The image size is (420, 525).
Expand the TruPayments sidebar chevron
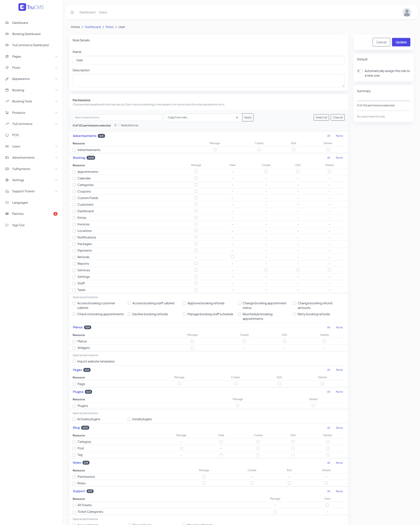(56, 169)
